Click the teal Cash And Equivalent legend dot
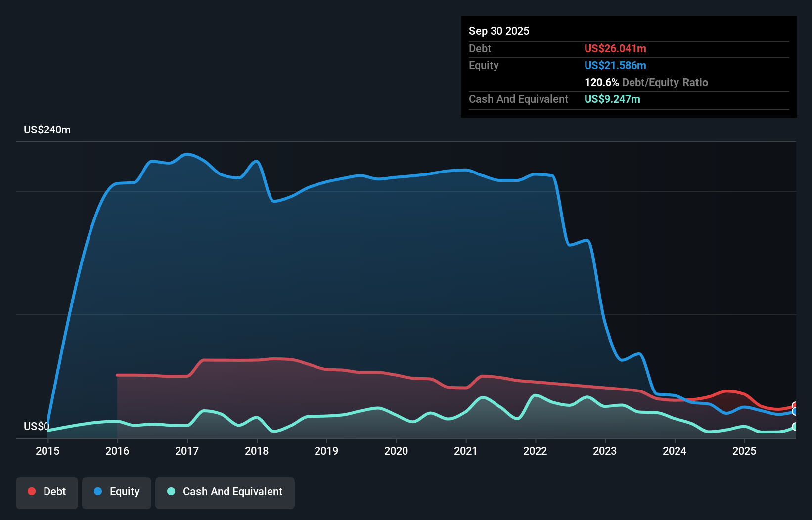 (x=171, y=491)
